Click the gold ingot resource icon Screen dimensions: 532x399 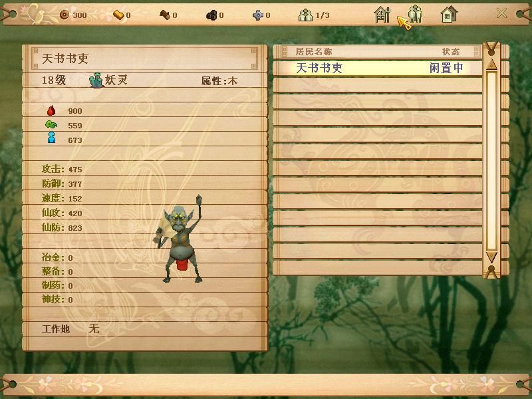coord(118,15)
